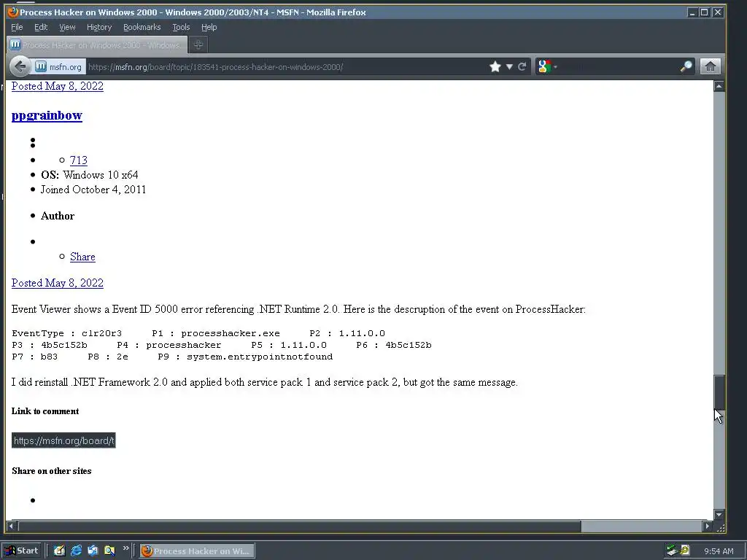Image resolution: width=747 pixels, height=560 pixels.
Task: Click the Share link
Action: point(82,257)
